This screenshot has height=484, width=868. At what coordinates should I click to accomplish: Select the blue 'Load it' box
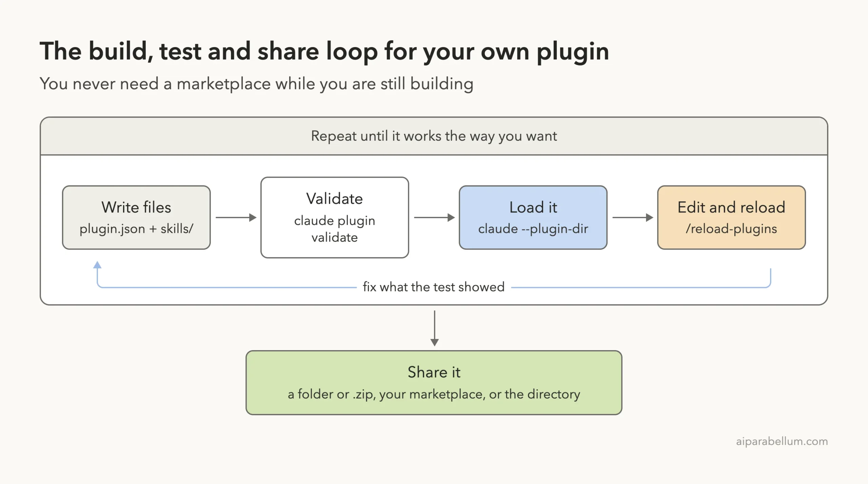tap(533, 217)
